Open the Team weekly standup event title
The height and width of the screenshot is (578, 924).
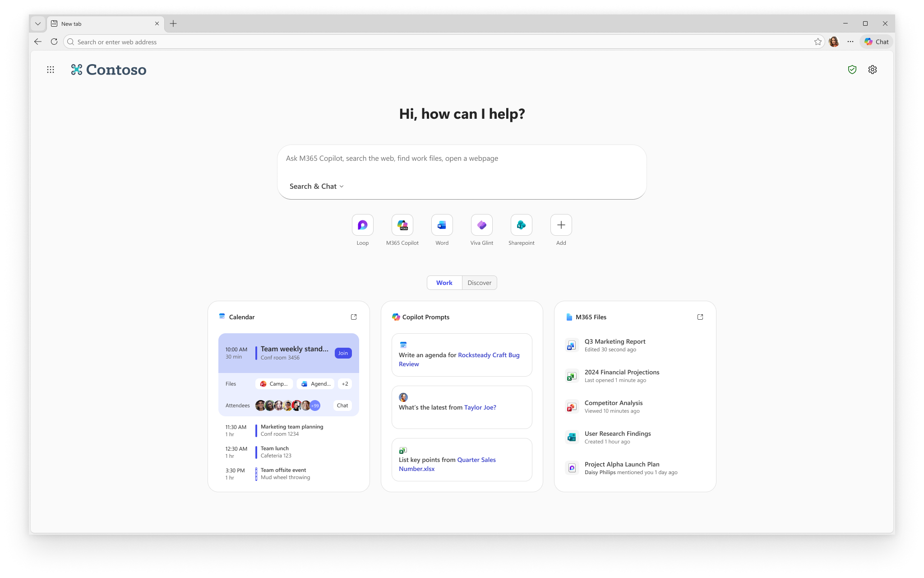tap(295, 349)
